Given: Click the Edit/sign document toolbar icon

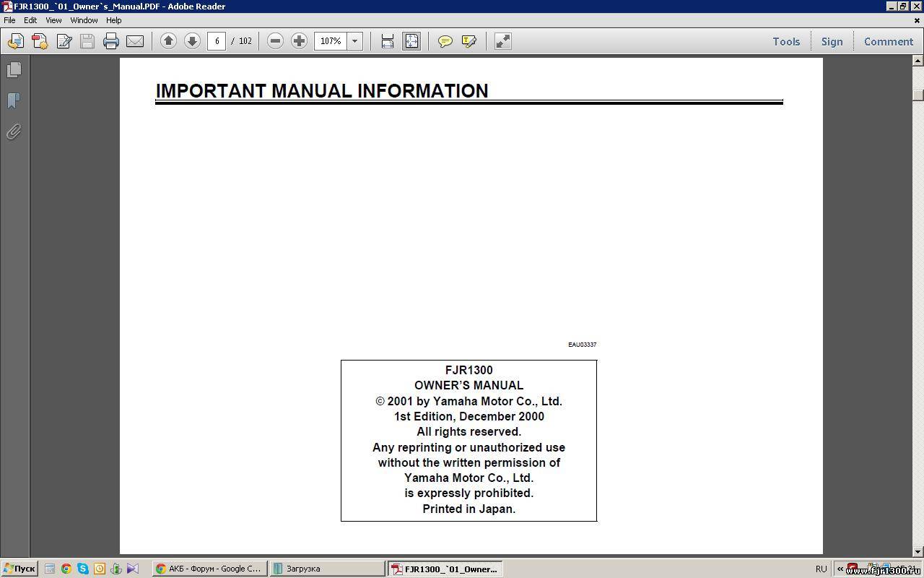Looking at the screenshot, I should 64,41.
